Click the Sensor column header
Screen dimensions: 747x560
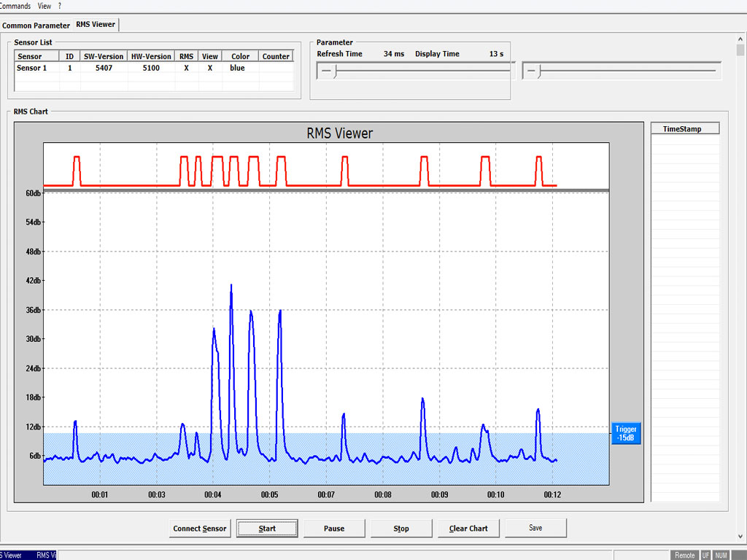click(x=36, y=56)
